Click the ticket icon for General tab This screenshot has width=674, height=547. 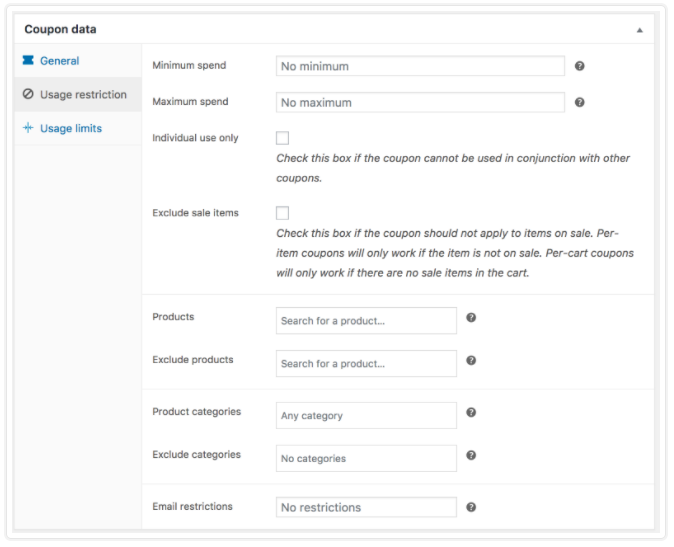click(x=28, y=61)
